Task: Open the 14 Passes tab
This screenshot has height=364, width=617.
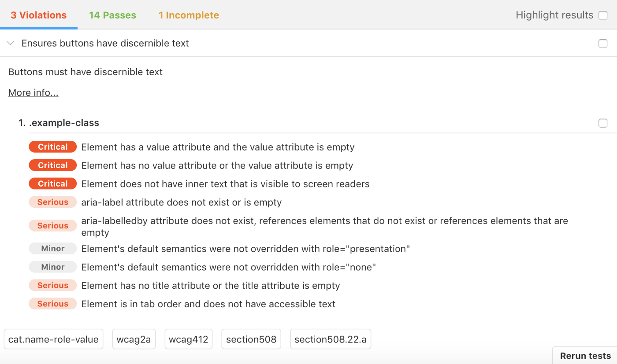Action: tap(112, 15)
